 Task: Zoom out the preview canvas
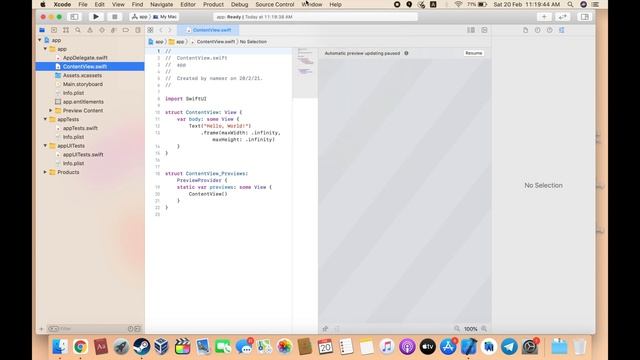click(x=457, y=329)
